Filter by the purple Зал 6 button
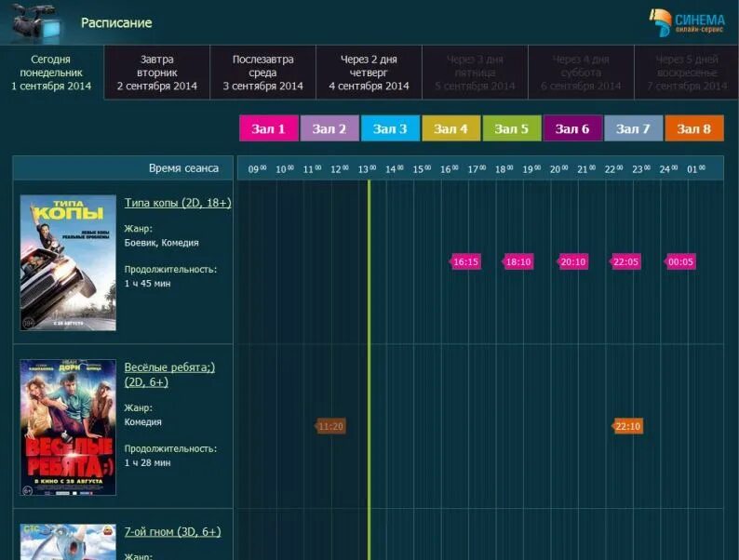 572,128
